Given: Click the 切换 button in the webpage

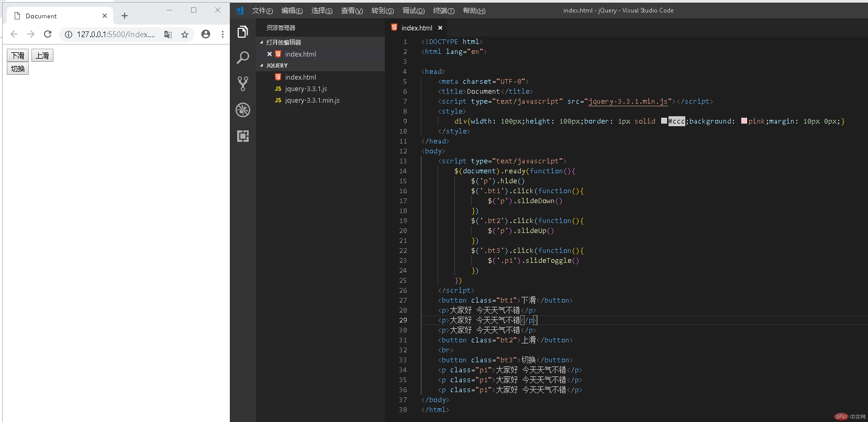Looking at the screenshot, I should 18,69.
